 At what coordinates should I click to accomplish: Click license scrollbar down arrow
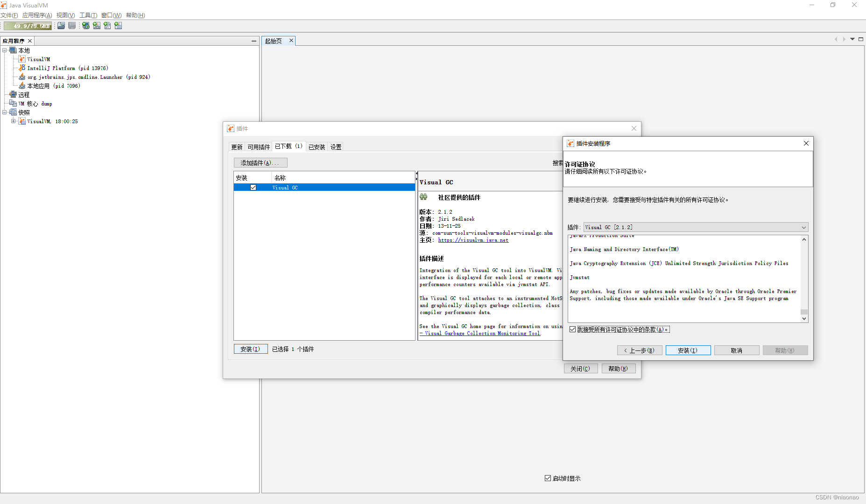pyautogui.click(x=804, y=319)
